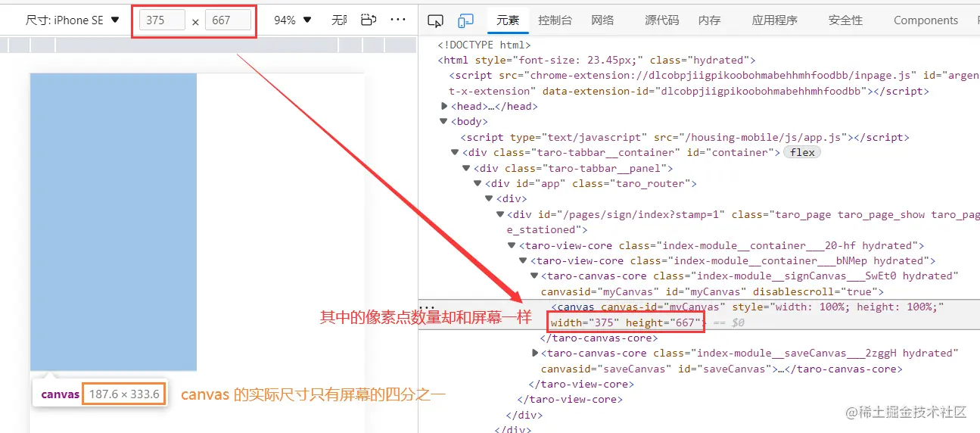The width and height of the screenshot is (980, 433).
Task: Click the viewport width field showing 375
Action: coord(162,20)
